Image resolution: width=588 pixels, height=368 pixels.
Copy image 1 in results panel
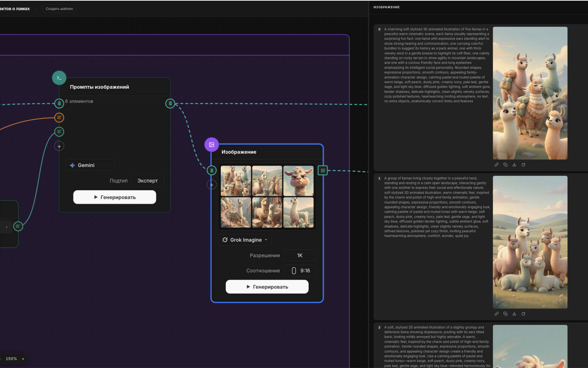pos(505,314)
